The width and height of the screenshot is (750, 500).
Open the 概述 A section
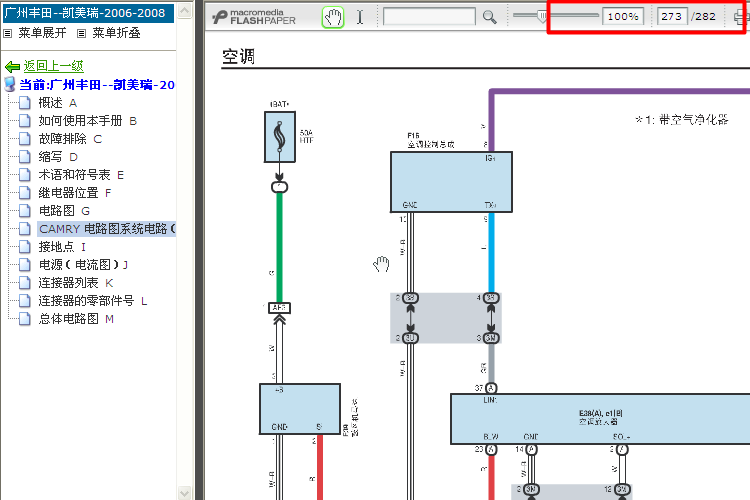pos(58,102)
